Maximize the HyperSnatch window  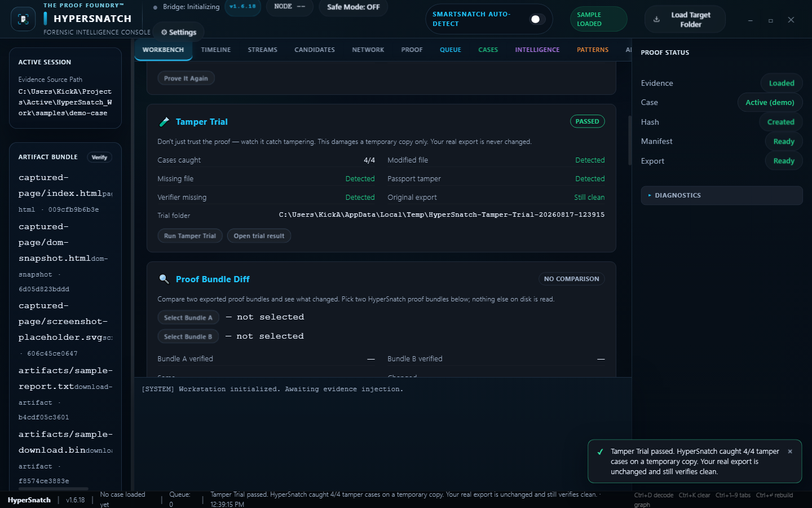coord(770,20)
